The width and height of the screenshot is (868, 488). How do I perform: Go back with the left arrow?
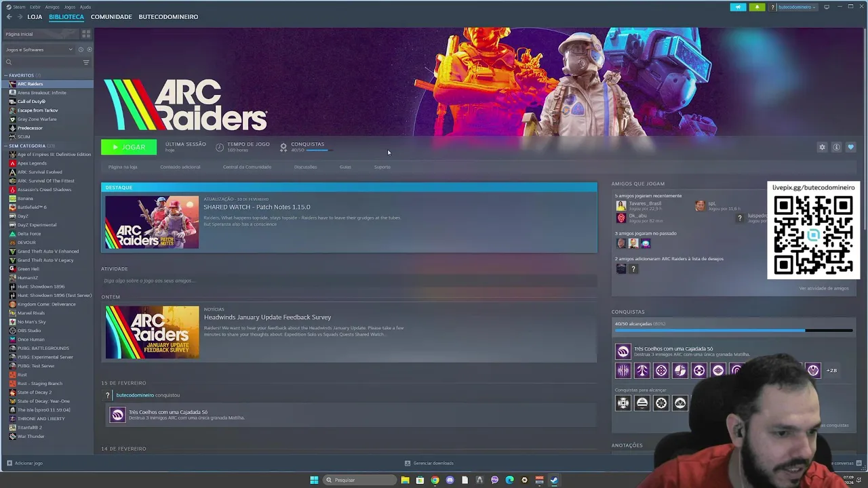coord(9,16)
